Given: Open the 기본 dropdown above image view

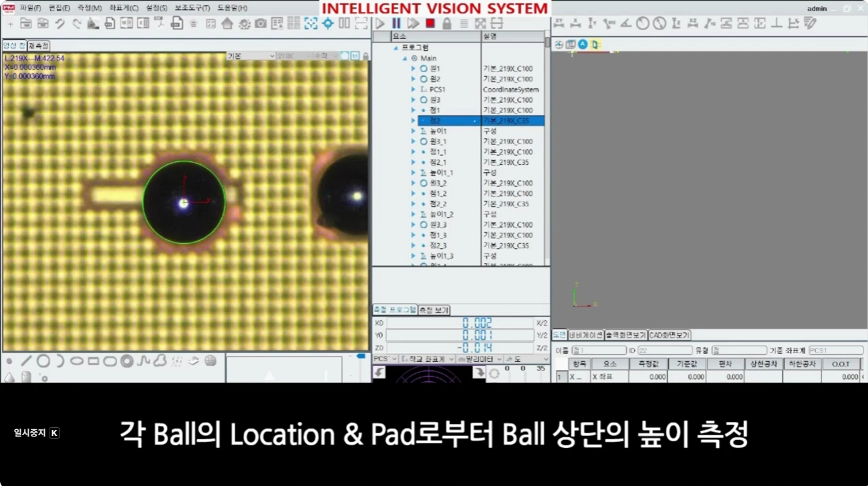Looking at the screenshot, I should point(251,56).
